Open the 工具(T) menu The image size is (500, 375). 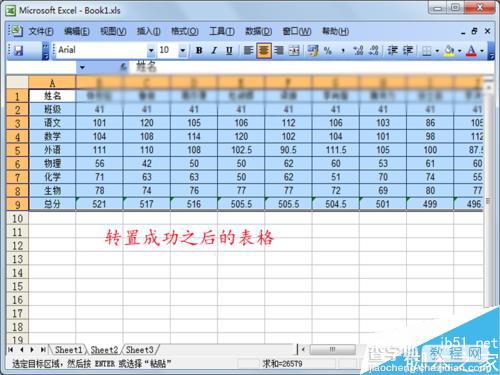(x=222, y=32)
